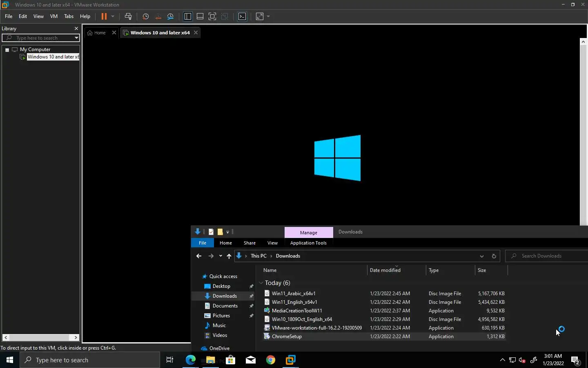Enter full screen mode icon
588x368 pixels.
coord(212,16)
